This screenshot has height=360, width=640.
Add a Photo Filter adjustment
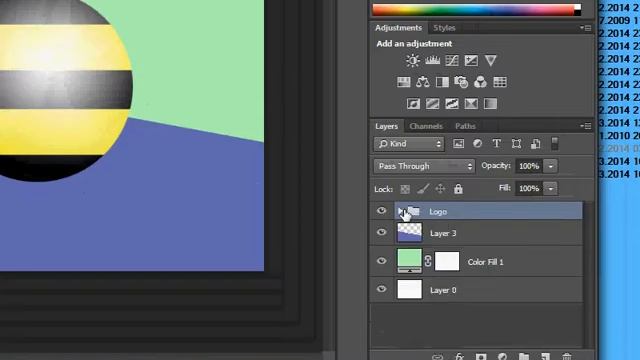pyautogui.click(x=461, y=82)
